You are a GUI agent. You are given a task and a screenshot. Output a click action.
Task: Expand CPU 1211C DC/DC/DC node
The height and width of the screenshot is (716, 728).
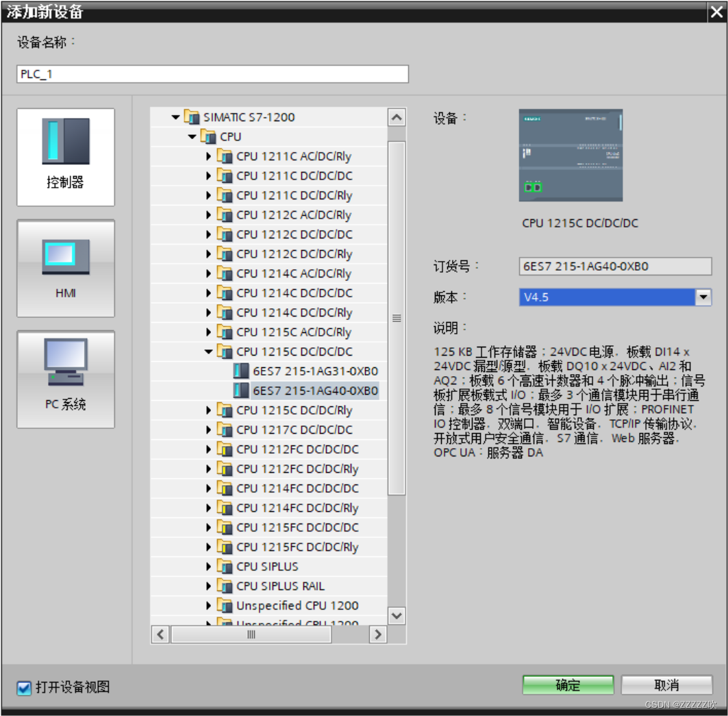pyautogui.click(x=208, y=175)
